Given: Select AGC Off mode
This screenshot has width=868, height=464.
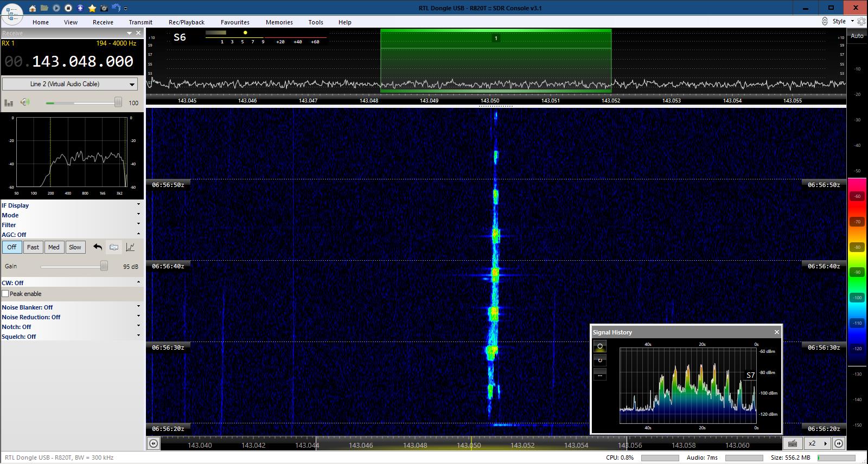Looking at the screenshot, I should point(12,247).
